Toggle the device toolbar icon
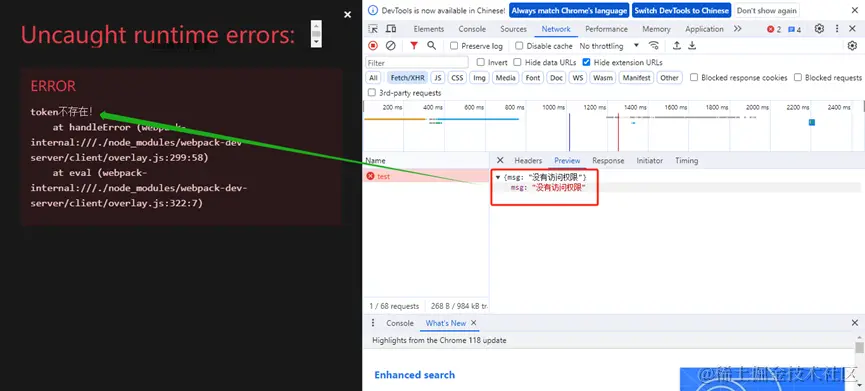This screenshot has width=865, height=391. point(391,29)
